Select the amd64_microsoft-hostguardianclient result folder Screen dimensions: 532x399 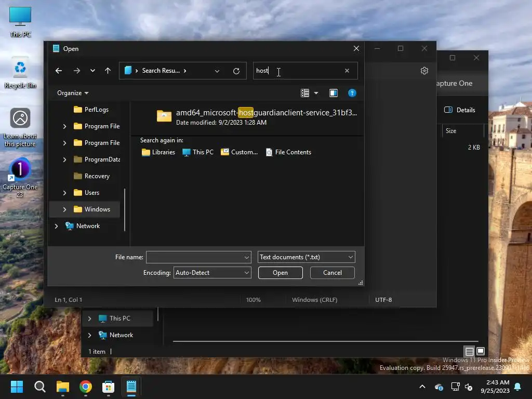pyautogui.click(x=256, y=117)
